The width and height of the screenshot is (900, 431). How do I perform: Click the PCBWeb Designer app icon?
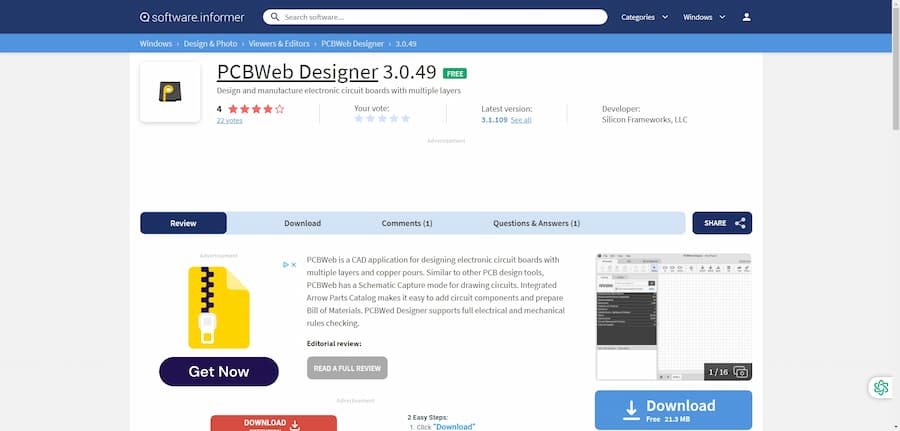pos(170,92)
